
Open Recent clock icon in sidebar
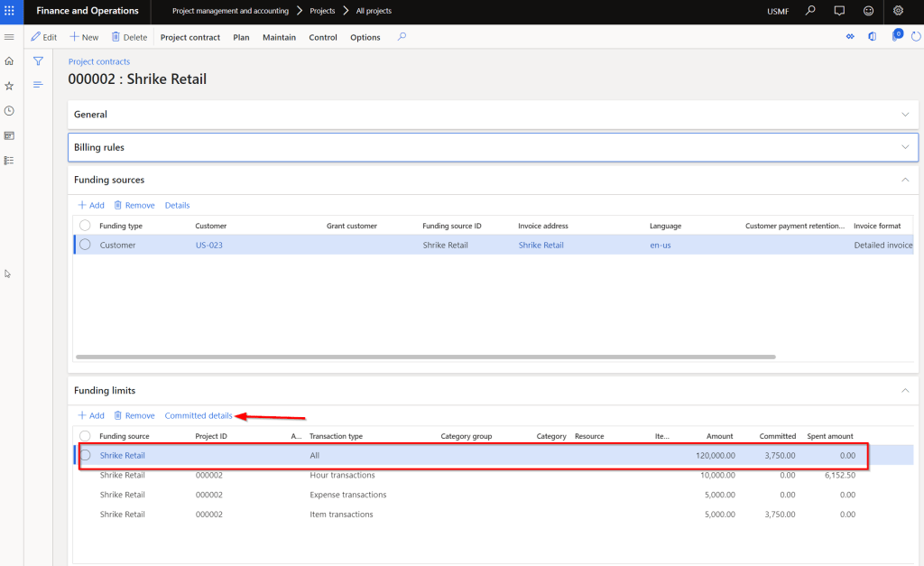[9, 111]
